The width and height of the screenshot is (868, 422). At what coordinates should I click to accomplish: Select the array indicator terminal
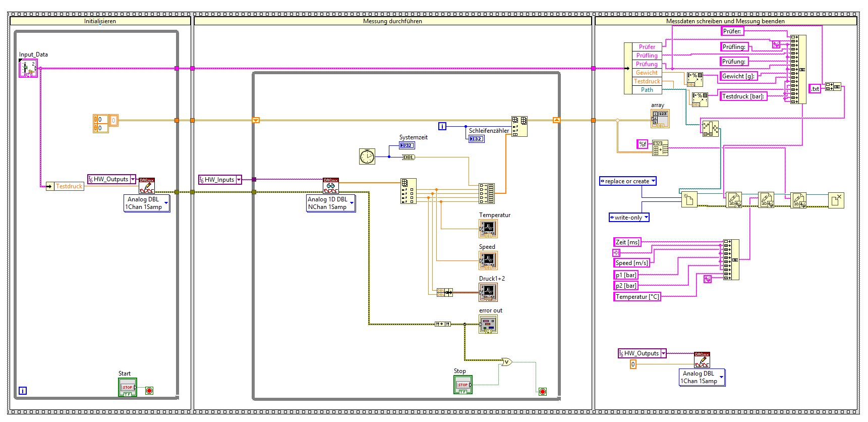coord(660,119)
